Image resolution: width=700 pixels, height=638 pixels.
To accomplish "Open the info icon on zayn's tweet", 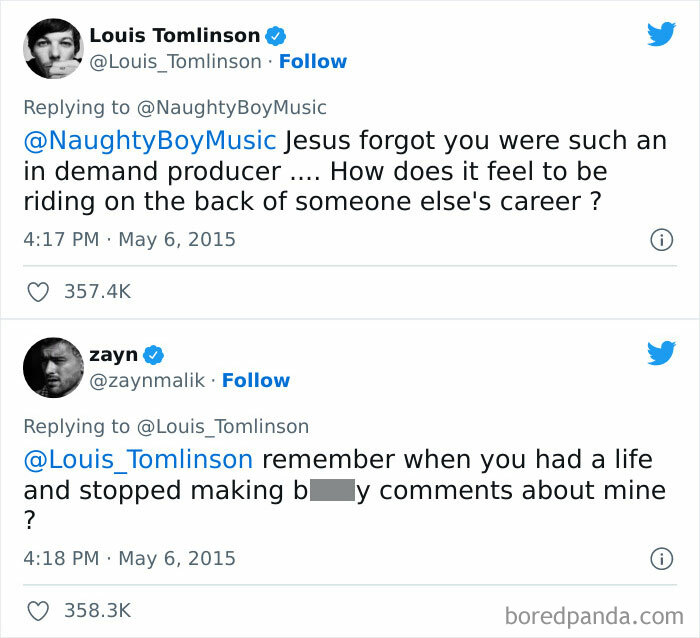I will [x=660, y=558].
